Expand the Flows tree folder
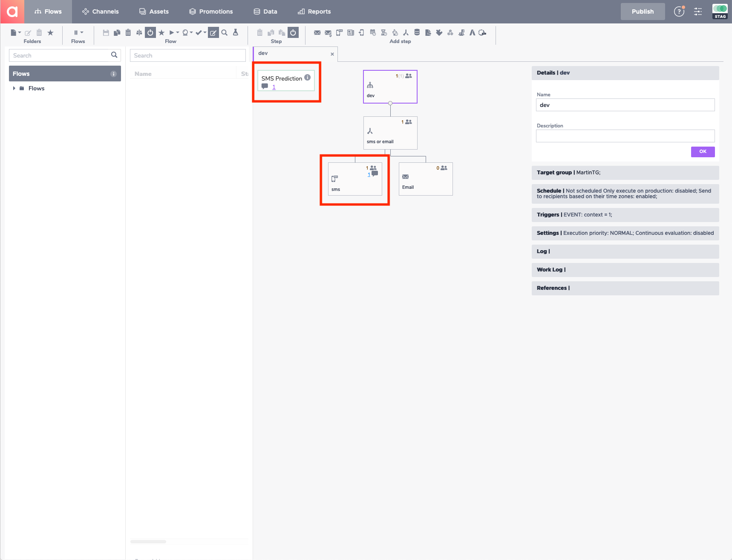Screen dimensions: 732x560 click(x=14, y=88)
